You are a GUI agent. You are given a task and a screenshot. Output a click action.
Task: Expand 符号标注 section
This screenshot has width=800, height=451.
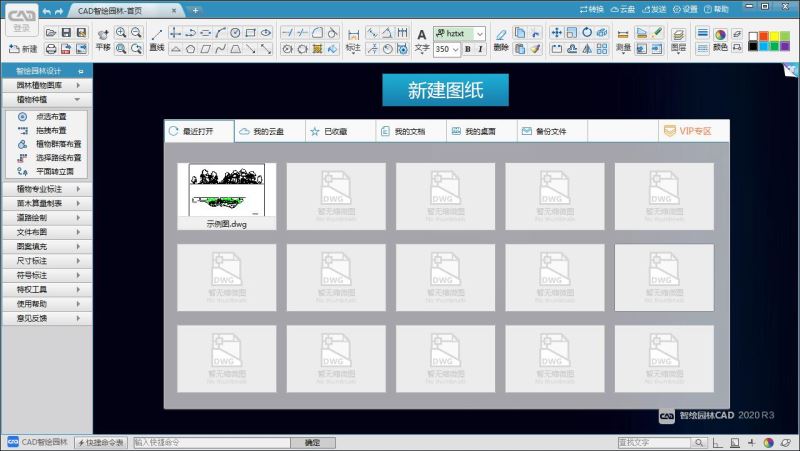47,275
